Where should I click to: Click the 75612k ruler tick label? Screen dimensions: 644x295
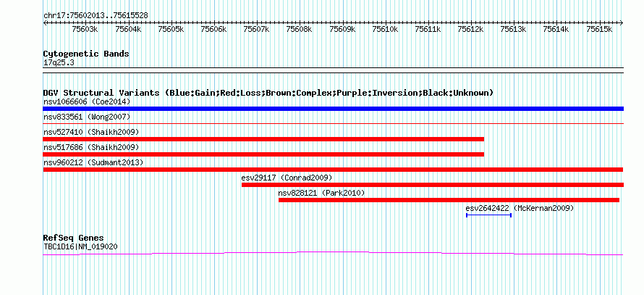point(470,29)
